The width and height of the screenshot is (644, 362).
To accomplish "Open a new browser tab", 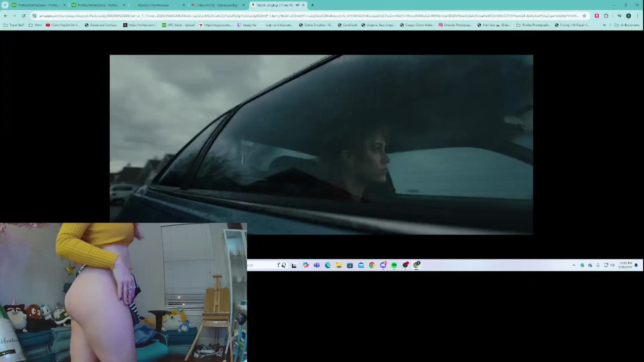I will coord(312,5).
